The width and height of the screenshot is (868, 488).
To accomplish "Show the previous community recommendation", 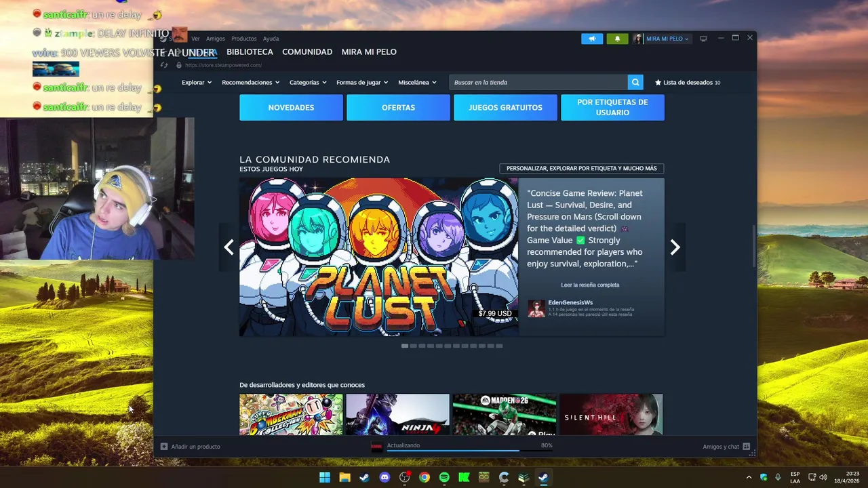I will [229, 247].
